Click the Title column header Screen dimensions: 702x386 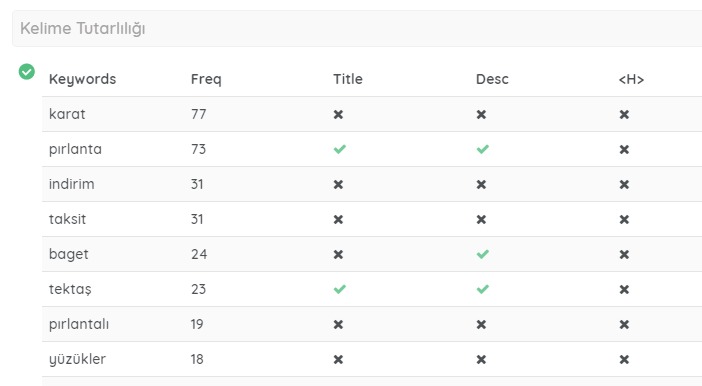click(x=348, y=79)
